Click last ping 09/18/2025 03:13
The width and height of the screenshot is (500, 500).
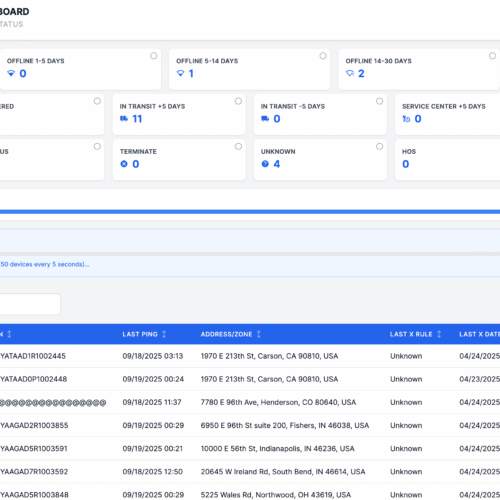[153, 356]
